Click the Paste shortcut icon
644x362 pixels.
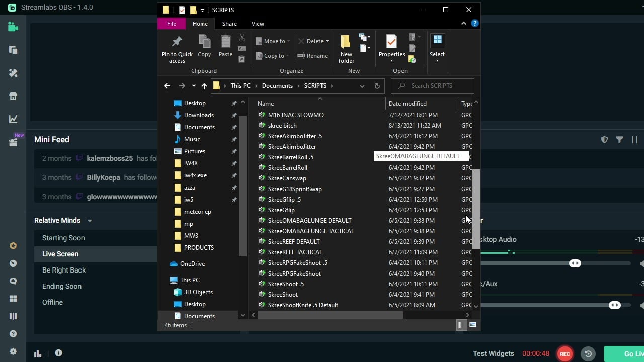(x=242, y=59)
